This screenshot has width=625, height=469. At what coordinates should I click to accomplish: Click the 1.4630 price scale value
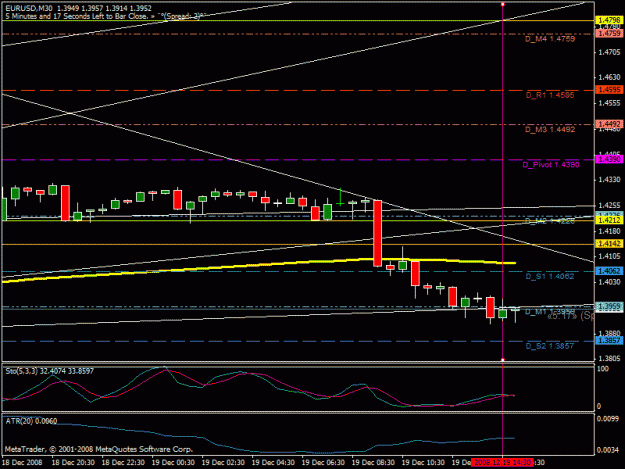pyautogui.click(x=610, y=77)
